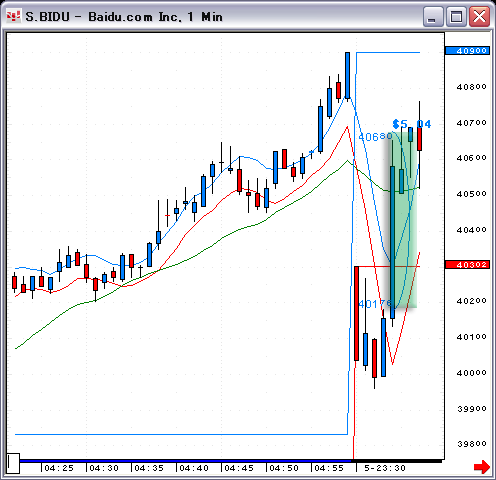Click the red scroll-right arrow icon
The width and height of the screenshot is (496, 480).
coord(482,467)
